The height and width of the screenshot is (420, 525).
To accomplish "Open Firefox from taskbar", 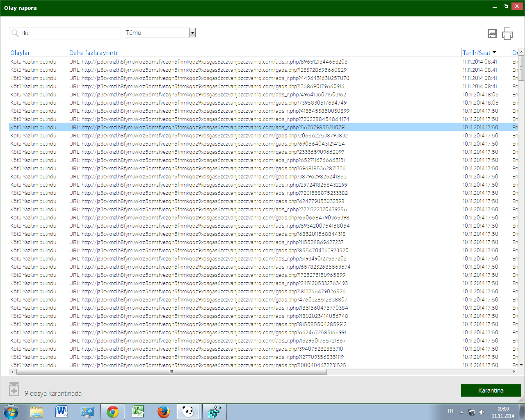I will click(164, 412).
